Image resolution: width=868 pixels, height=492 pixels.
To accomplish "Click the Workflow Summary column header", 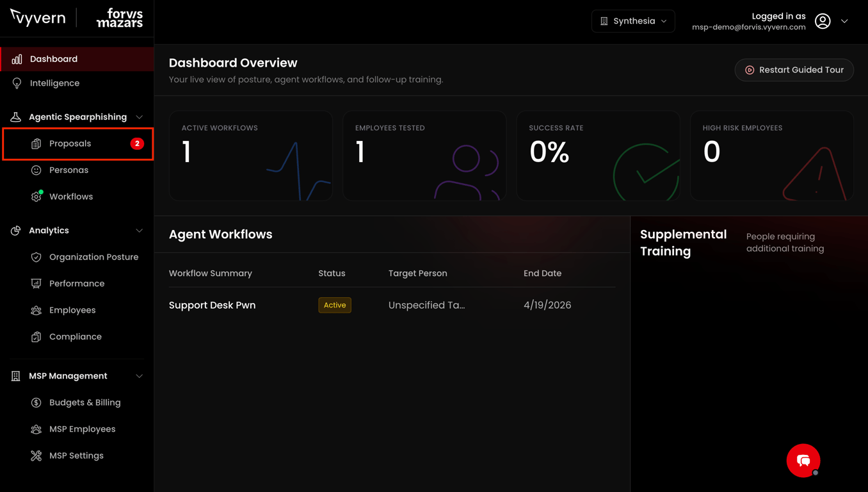I will pyautogui.click(x=211, y=274).
